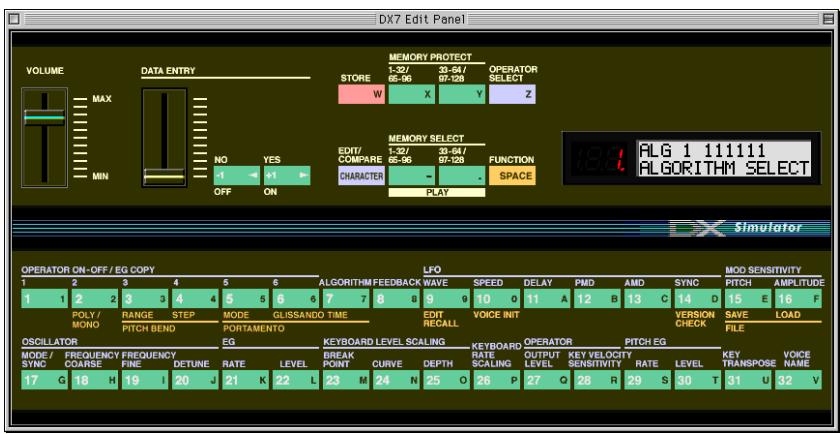Toggle operator 3 button (Pitch Bend Range)
The image size is (840, 434).
point(145,299)
